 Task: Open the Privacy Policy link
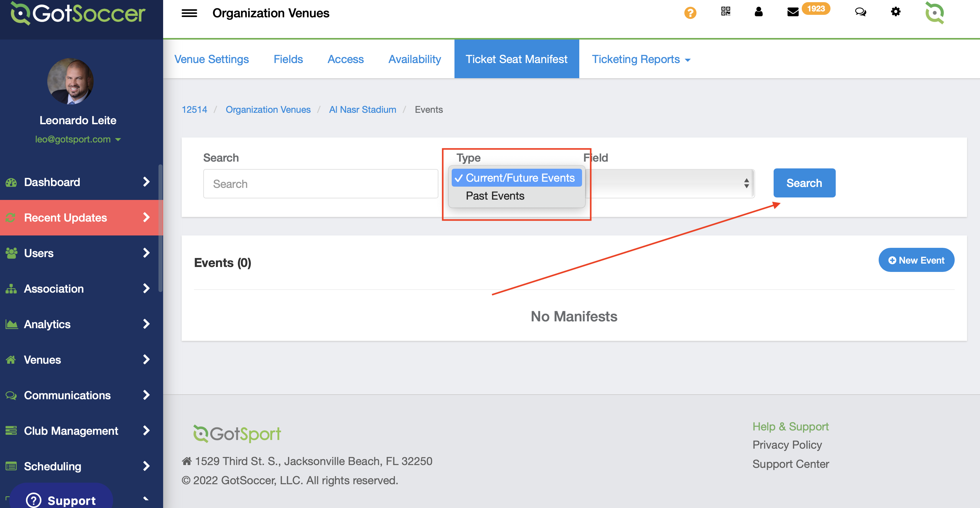coord(787,444)
